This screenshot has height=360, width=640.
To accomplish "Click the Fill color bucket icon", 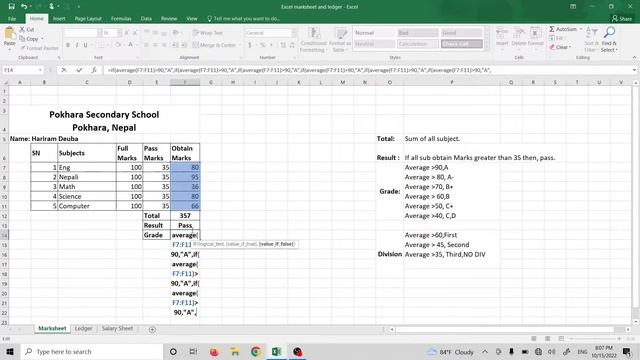I will (118, 45).
